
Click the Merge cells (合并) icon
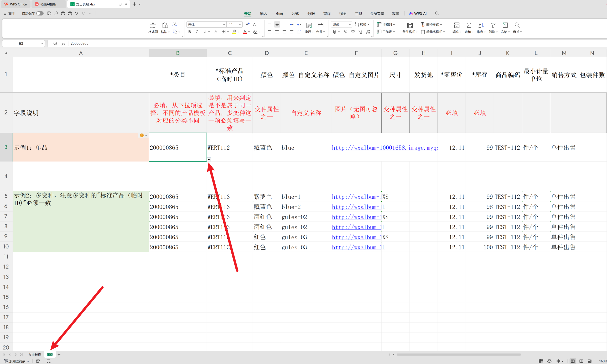pyautogui.click(x=320, y=25)
